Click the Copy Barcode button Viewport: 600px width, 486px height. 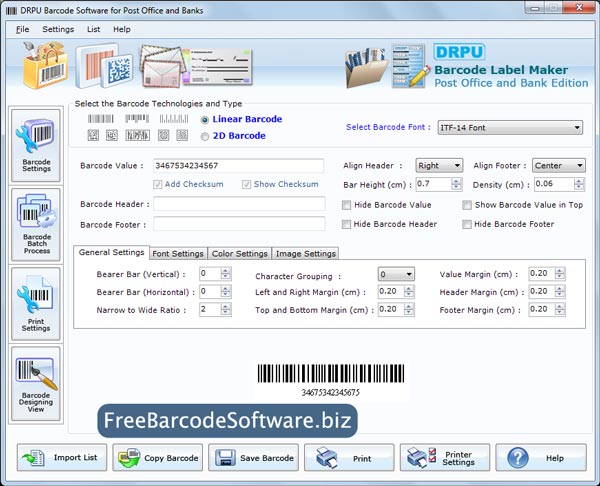158,458
